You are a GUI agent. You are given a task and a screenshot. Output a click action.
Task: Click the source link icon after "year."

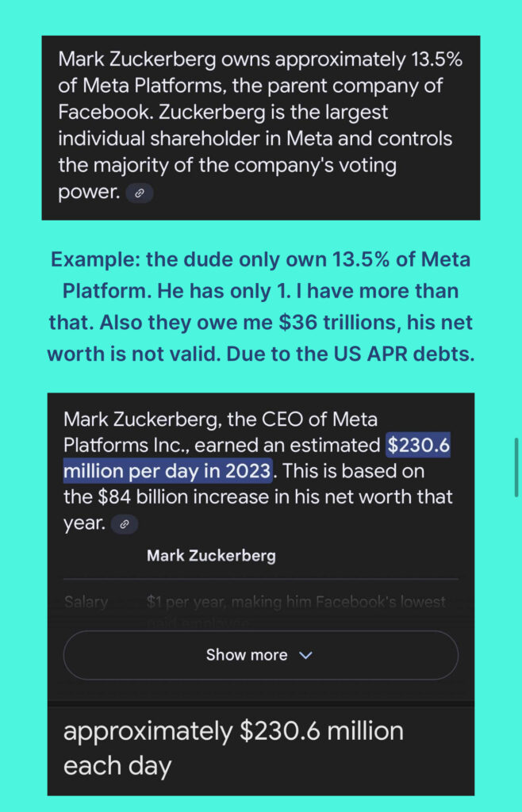click(x=125, y=523)
